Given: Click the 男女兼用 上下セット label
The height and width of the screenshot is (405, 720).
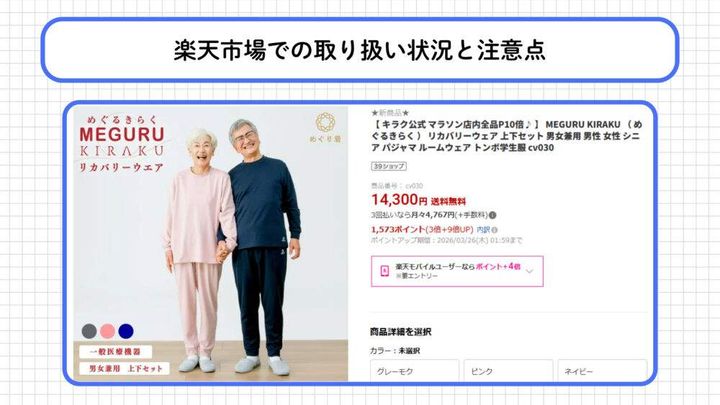Looking at the screenshot, I should [x=124, y=368].
